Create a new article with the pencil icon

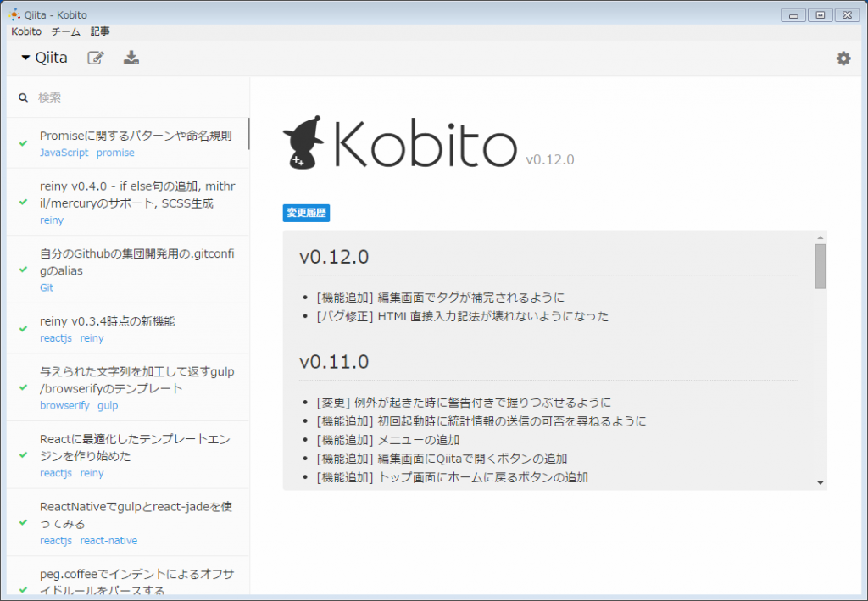tap(96, 58)
